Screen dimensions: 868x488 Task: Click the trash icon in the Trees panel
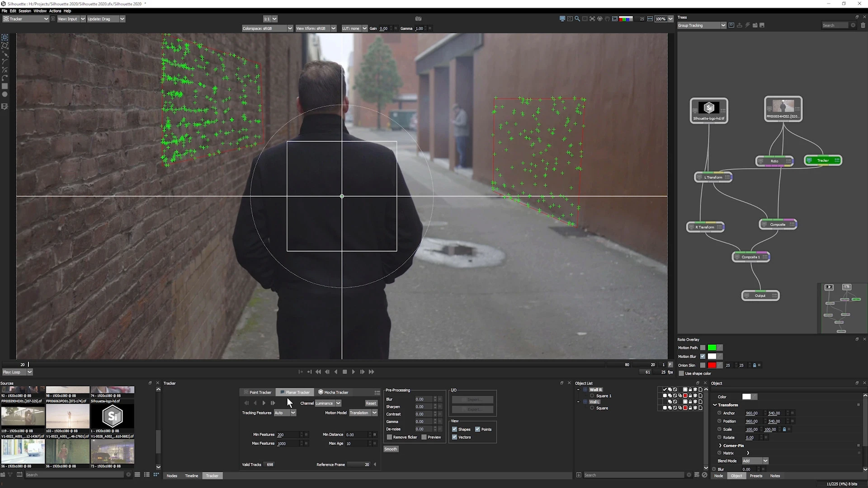[863, 25]
